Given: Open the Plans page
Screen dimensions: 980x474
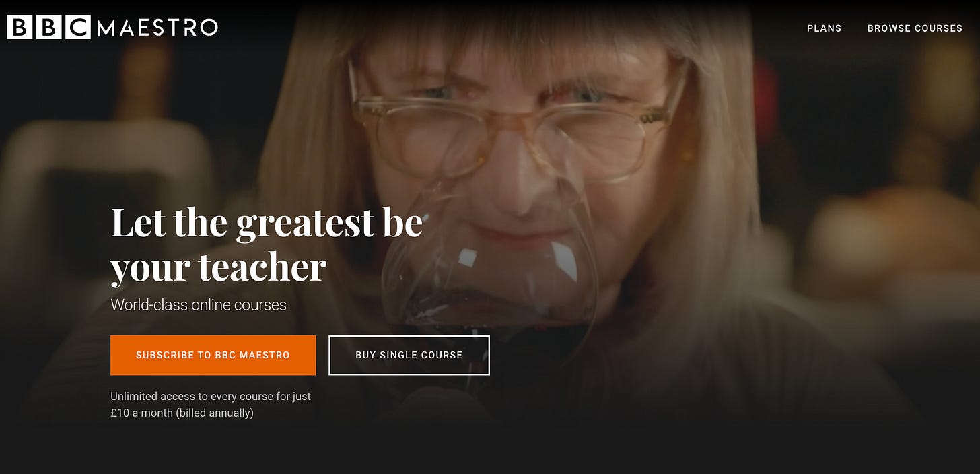Looking at the screenshot, I should tap(825, 28).
